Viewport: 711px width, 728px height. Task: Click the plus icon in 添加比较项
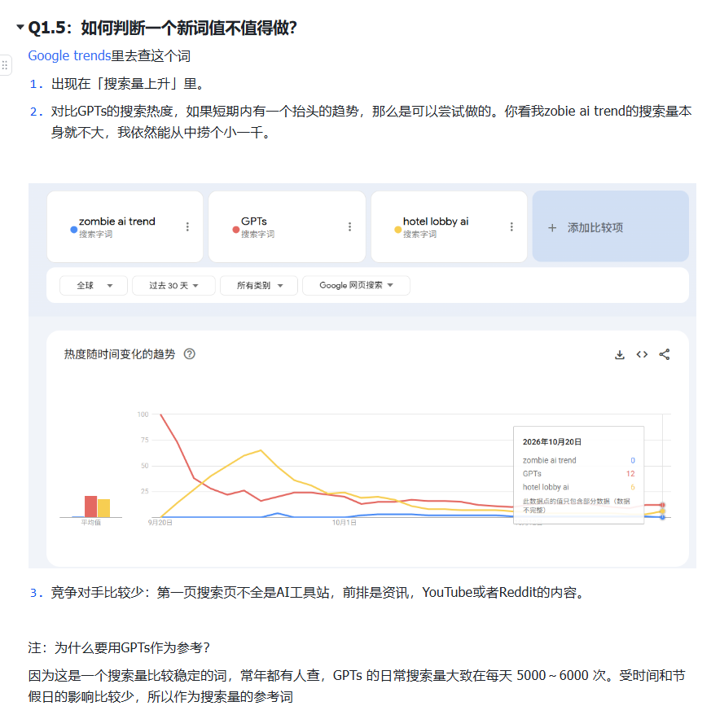tap(552, 228)
